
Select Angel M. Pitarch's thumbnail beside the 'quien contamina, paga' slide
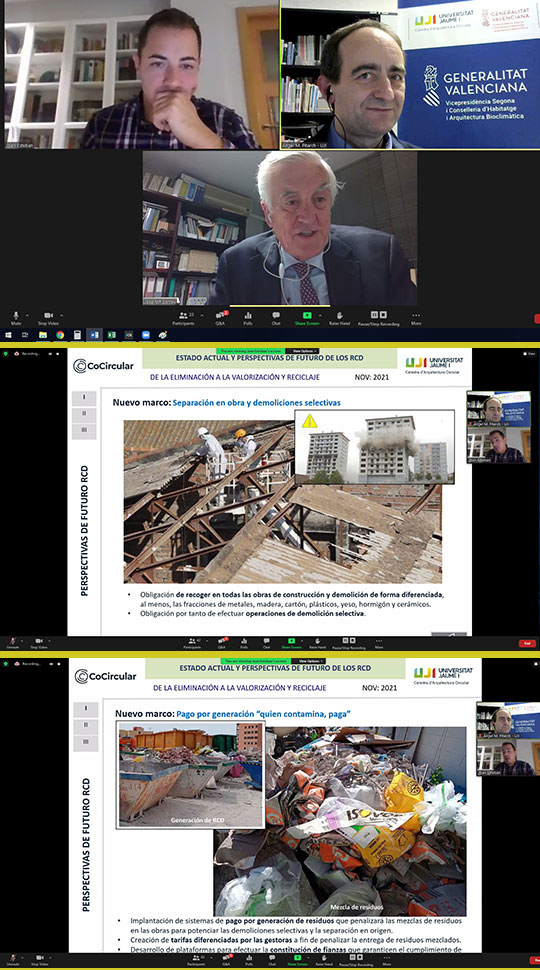point(508,721)
